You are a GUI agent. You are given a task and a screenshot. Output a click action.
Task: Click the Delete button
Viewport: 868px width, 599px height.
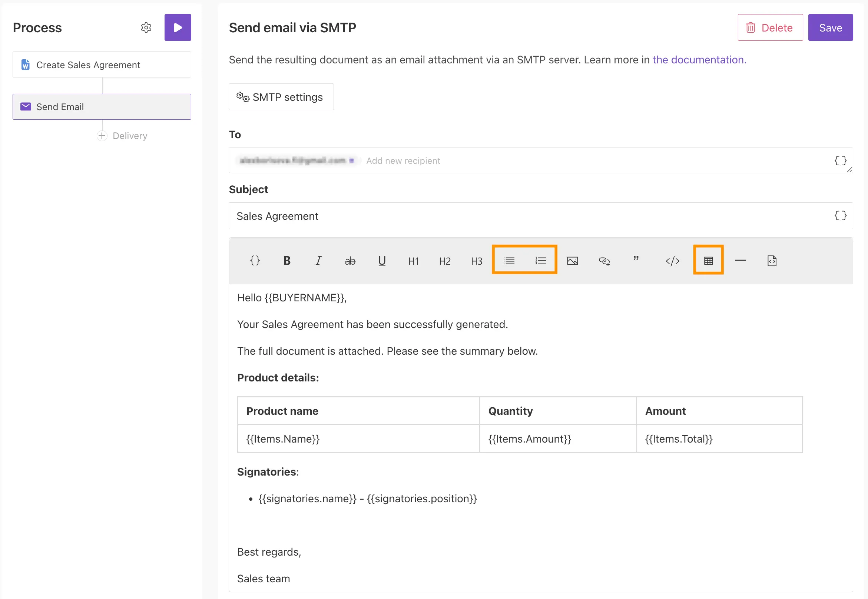coord(770,27)
